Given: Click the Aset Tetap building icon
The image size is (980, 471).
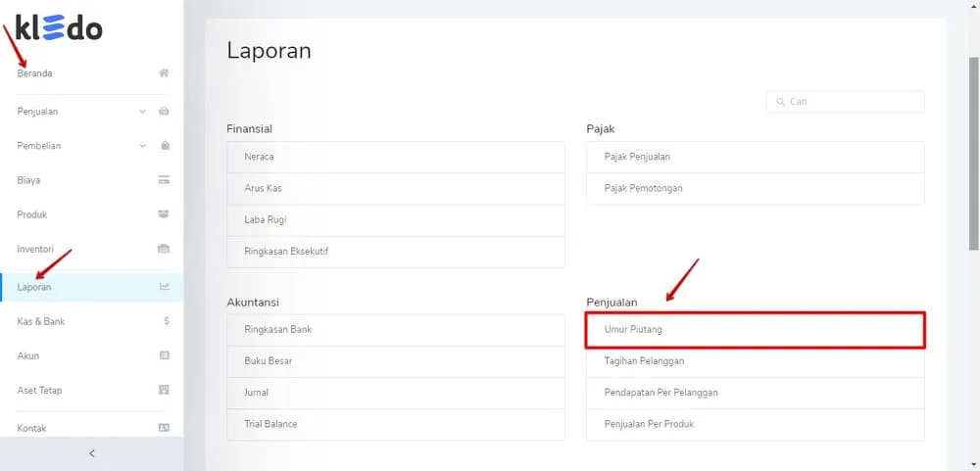Looking at the screenshot, I should pos(165,390).
